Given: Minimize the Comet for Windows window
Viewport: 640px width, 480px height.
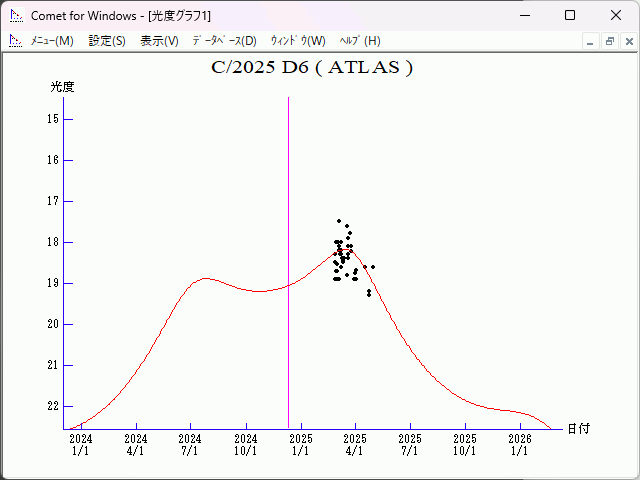Looking at the screenshot, I should (523, 15).
